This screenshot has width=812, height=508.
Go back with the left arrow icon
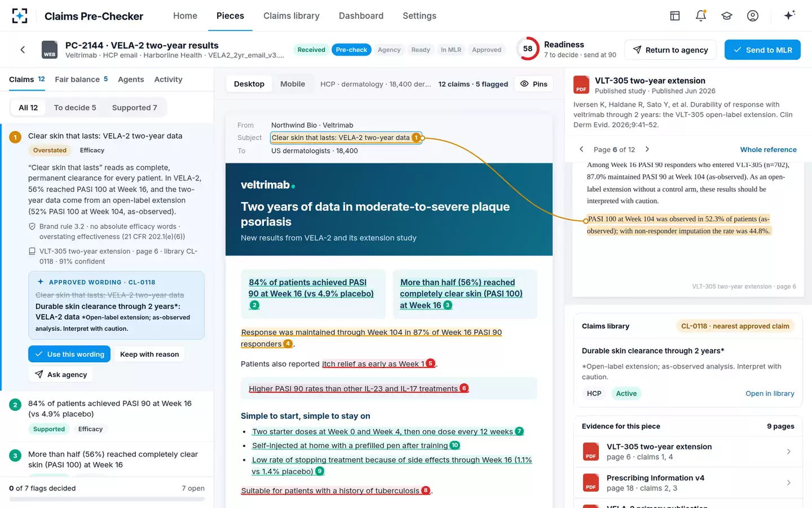(23, 50)
